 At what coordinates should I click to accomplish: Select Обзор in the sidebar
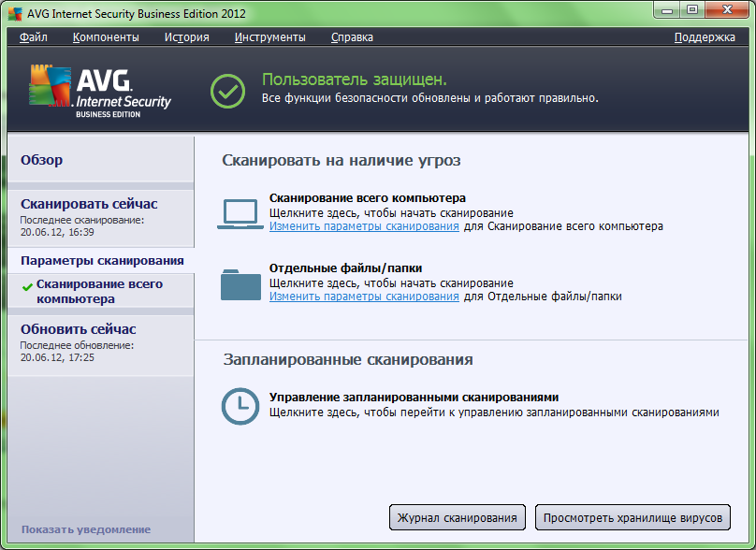(101, 160)
